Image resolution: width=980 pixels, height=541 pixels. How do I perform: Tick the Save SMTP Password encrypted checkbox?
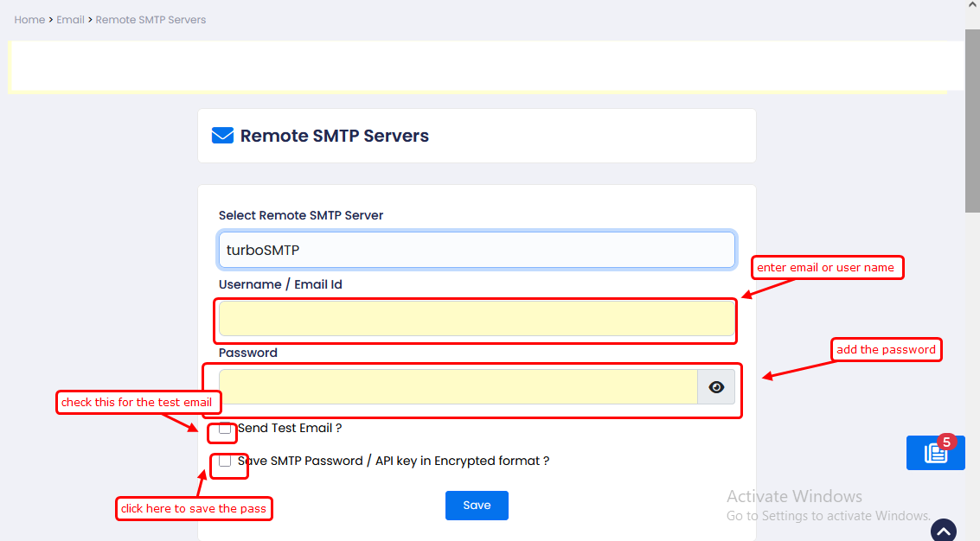pos(225,461)
